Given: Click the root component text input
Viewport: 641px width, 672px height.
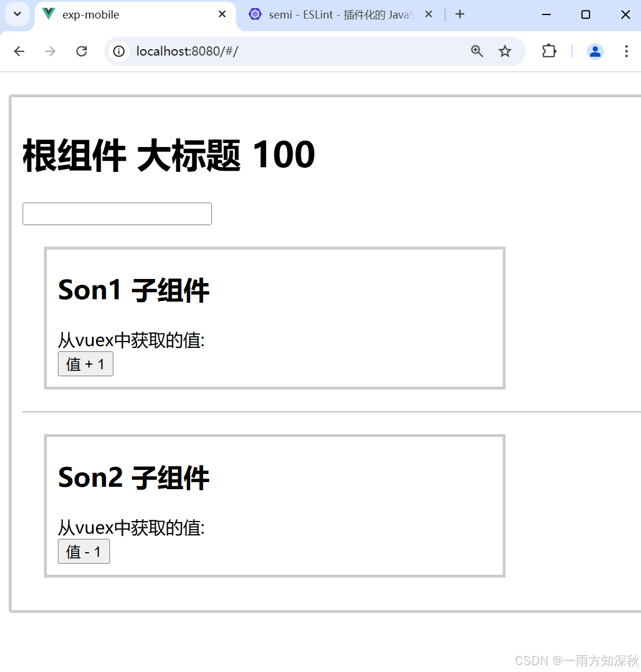Looking at the screenshot, I should (x=117, y=214).
